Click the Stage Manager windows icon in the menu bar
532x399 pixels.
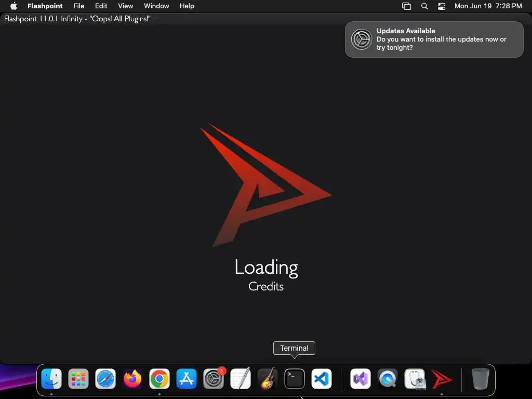(406, 6)
